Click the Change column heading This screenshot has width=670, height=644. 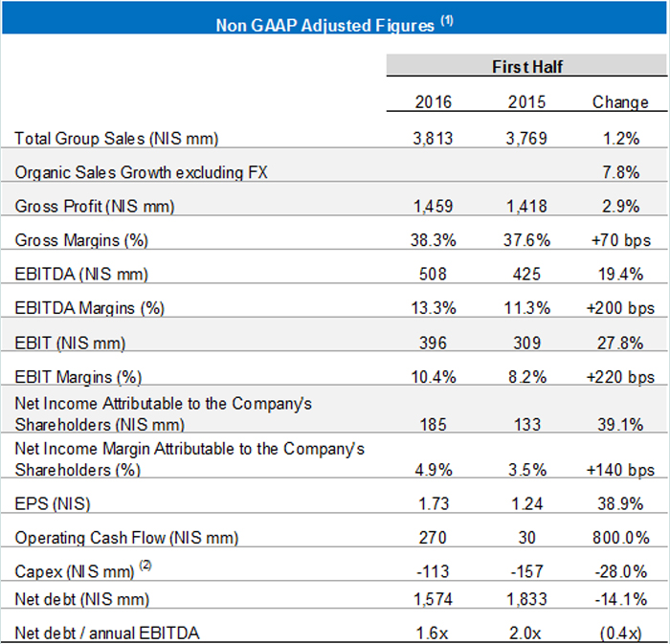click(x=620, y=101)
